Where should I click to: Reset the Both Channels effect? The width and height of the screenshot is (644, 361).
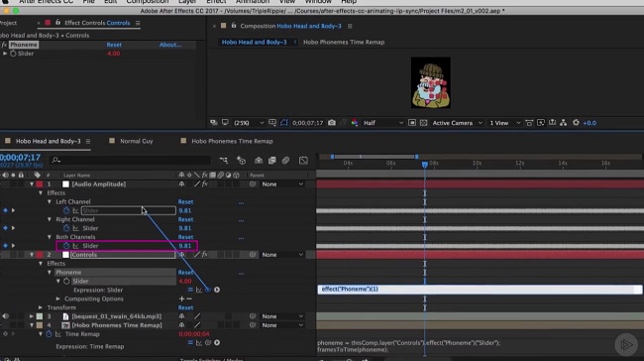pos(185,237)
